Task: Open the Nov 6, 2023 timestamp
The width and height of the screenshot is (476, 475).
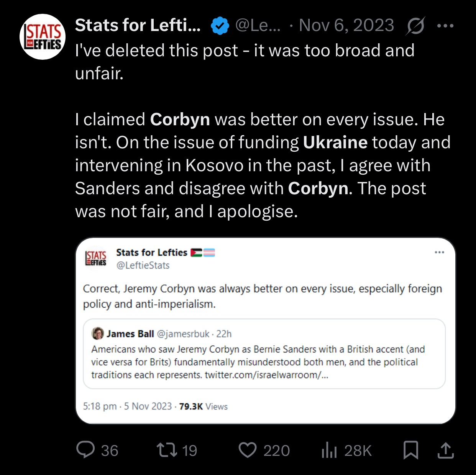Action: click(346, 25)
